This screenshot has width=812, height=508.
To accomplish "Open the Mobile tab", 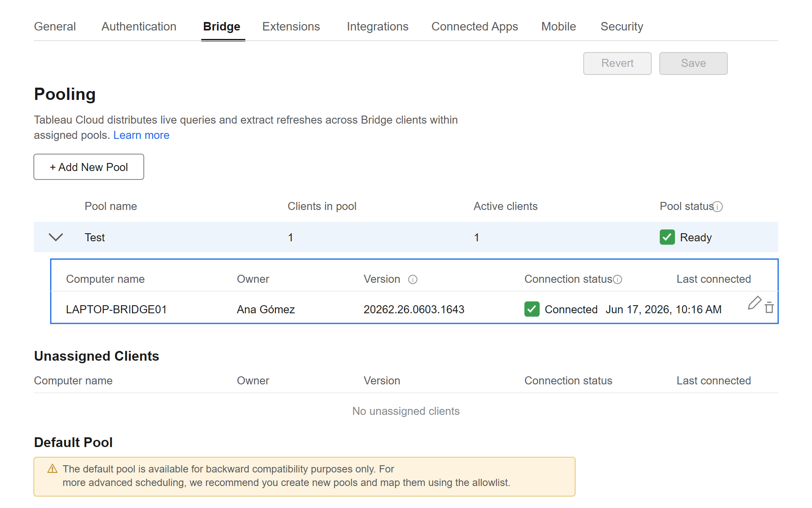I will 559,26.
